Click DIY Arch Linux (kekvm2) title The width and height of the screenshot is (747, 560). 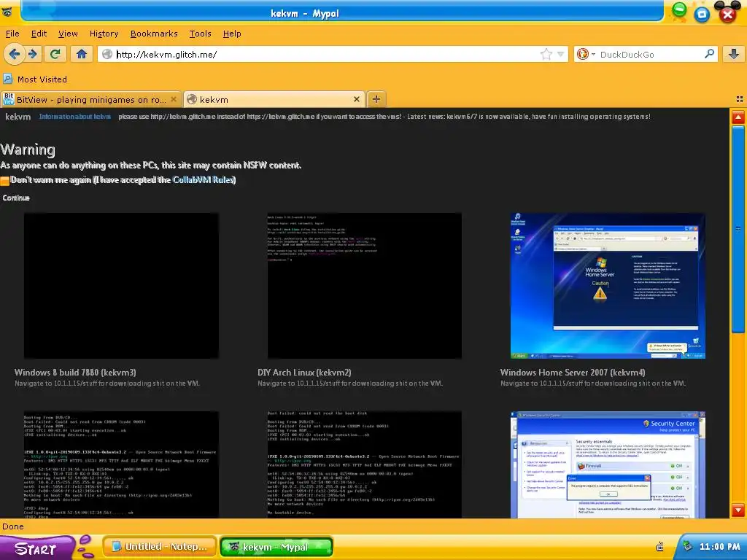(x=304, y=373)
